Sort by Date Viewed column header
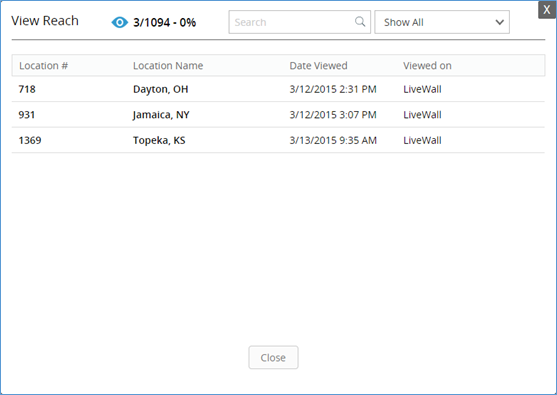This screenshot has width=557, height=395. (x=318, y=66)
